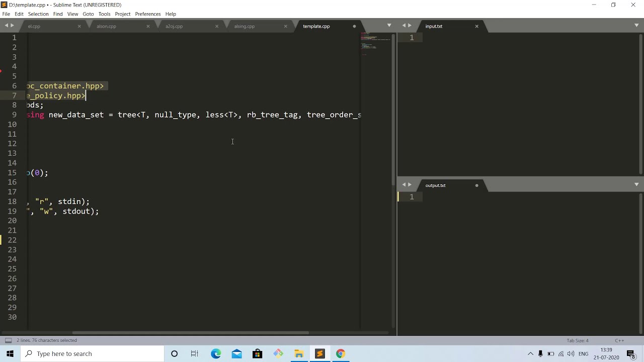Open the Help menu

click(x=171, y=14)
